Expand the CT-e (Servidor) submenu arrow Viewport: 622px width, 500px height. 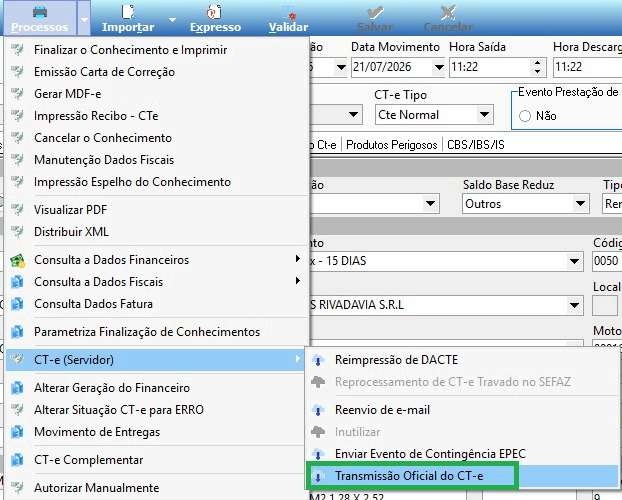tap(298, 359)
